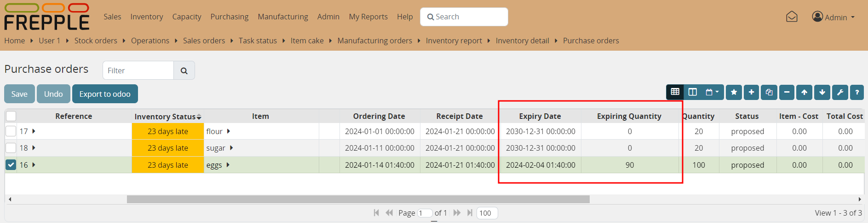Open Inventory report breadcrumb
The image size is (868, 223).
click(454, 41)
